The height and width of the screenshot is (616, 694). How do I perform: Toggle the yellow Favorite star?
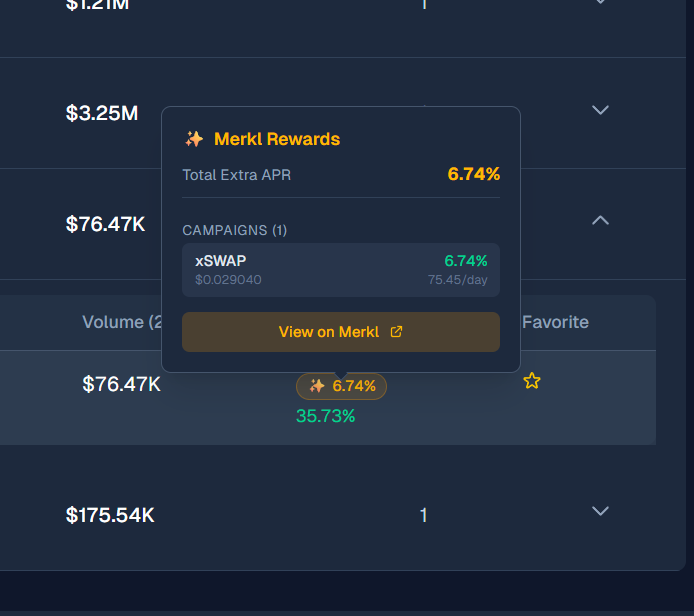pos(532,381)
